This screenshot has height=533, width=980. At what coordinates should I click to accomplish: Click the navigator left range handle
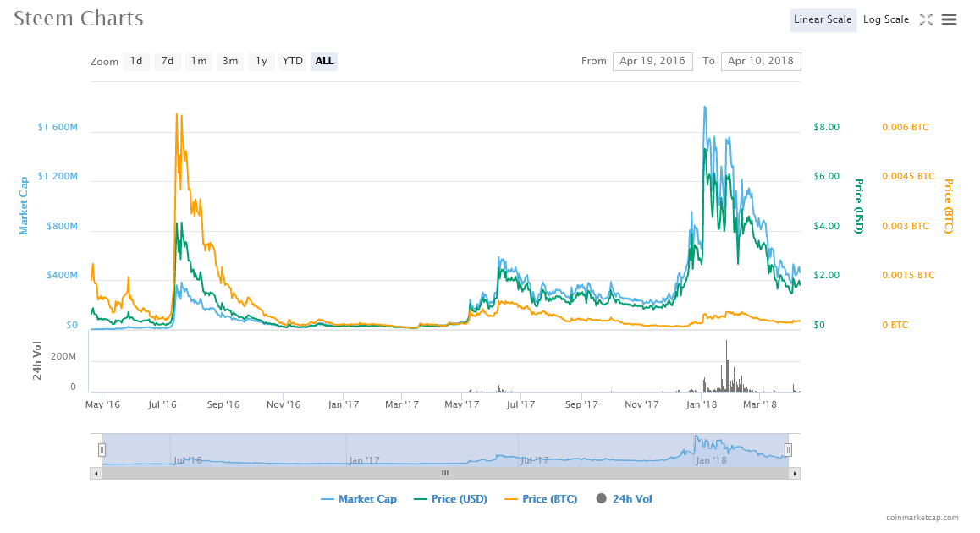pyautogui.click(x=102, y=450)
